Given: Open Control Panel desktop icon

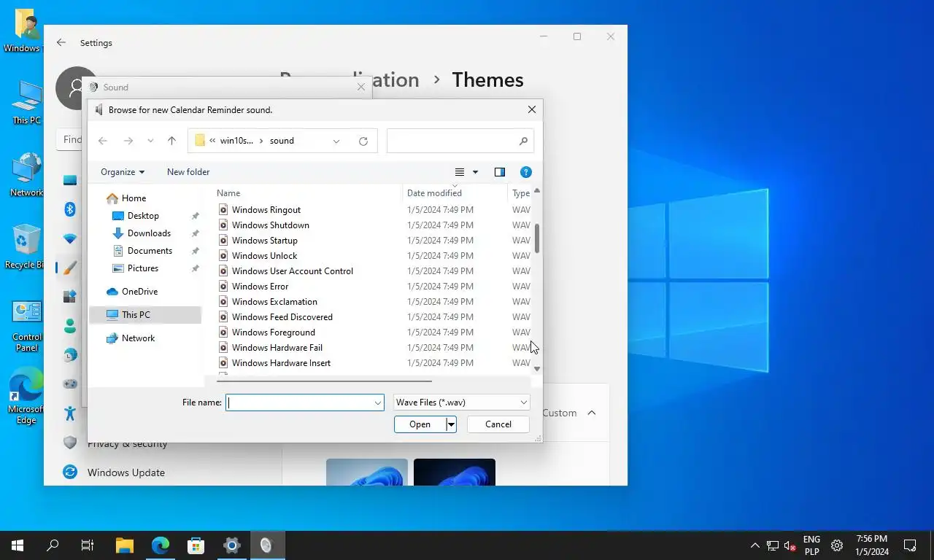Looking at the screenshot, I should (26, 326).
